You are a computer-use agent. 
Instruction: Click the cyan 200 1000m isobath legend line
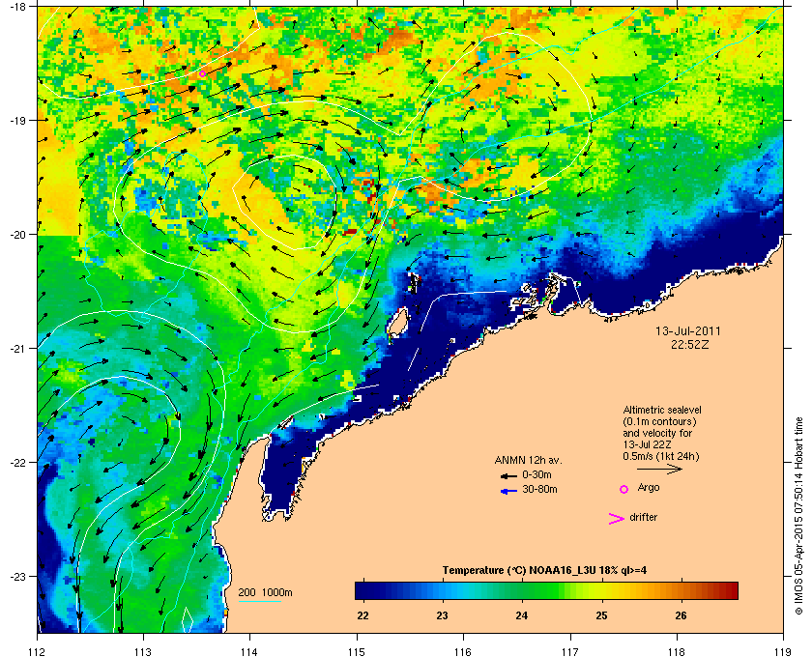pos(260,602)
